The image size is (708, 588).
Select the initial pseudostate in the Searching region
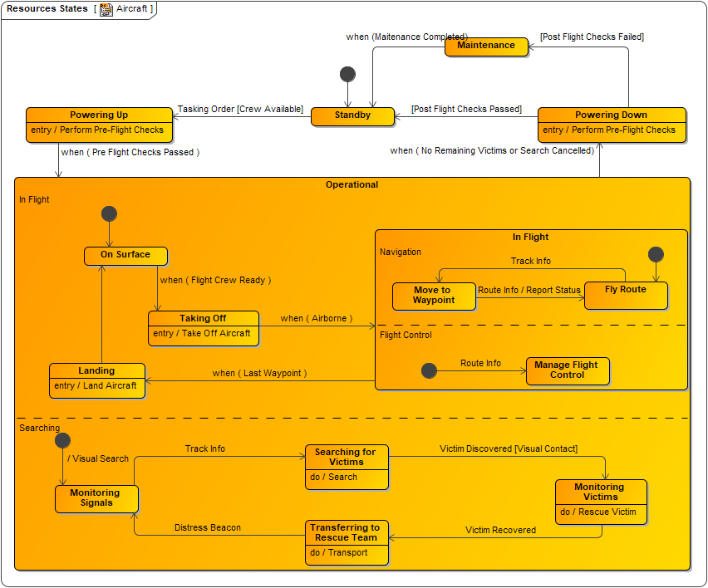pos(62,439)
